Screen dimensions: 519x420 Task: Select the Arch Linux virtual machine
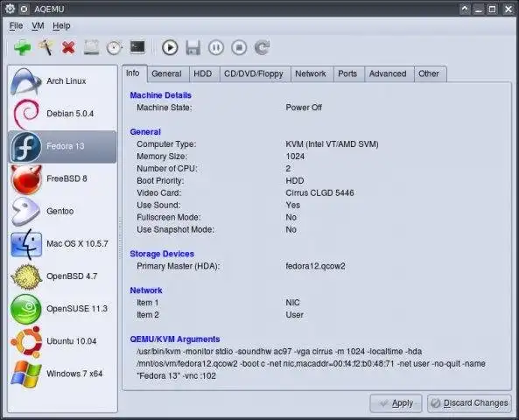pyautogui.click(x=62, y=81)
